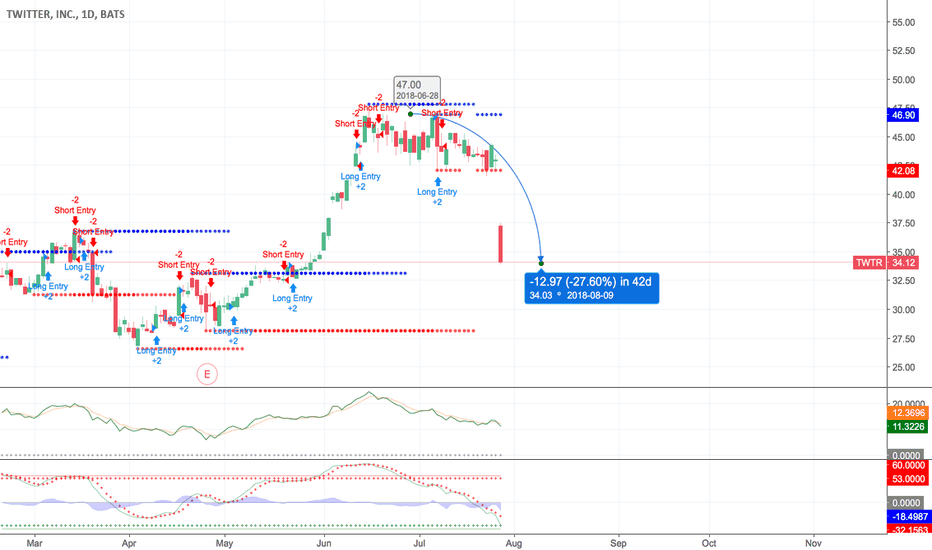Click the 30.00 price axis label
932x550 pixels.
(903, 310)
